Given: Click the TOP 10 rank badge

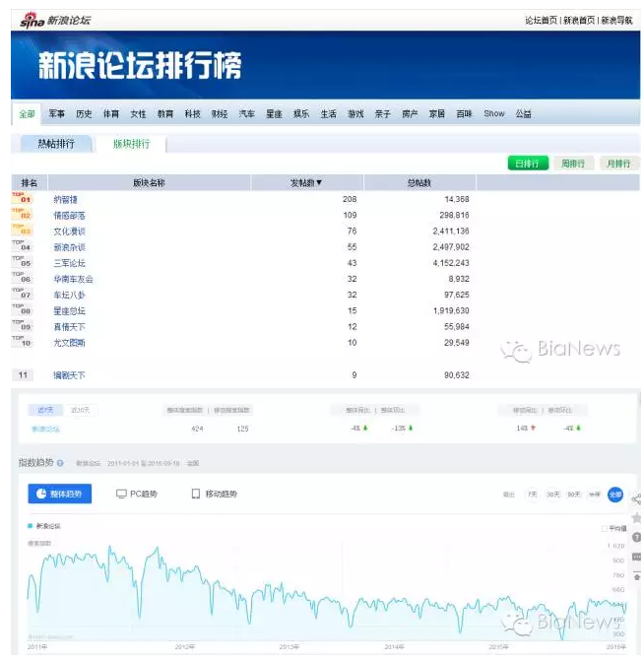Looking at the screenshot, I should click(22, 342).
